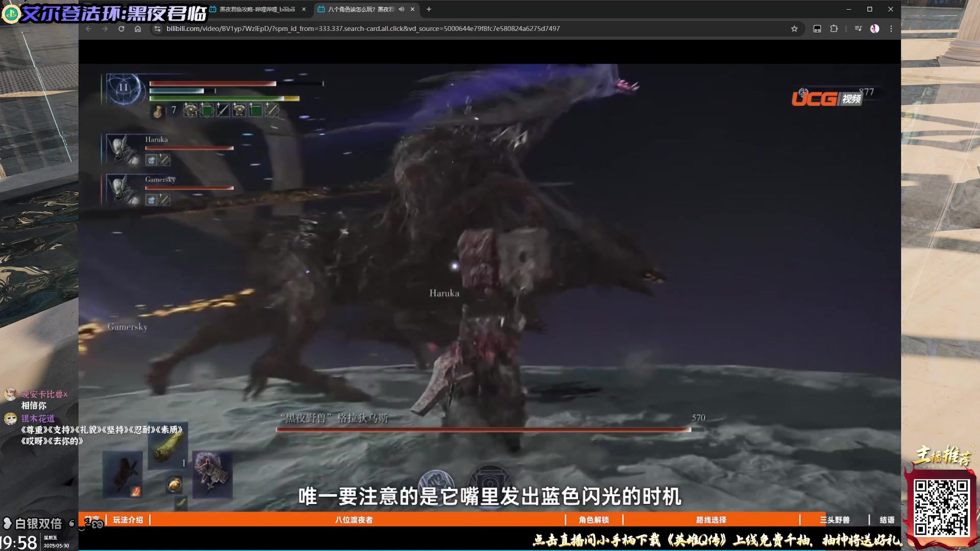Click the left-hand weapon slot

122,474
